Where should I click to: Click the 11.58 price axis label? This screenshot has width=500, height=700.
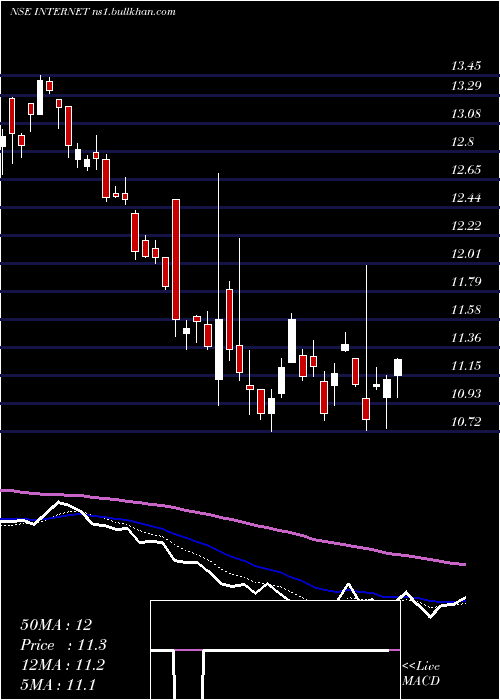click(x=466, y=309)
